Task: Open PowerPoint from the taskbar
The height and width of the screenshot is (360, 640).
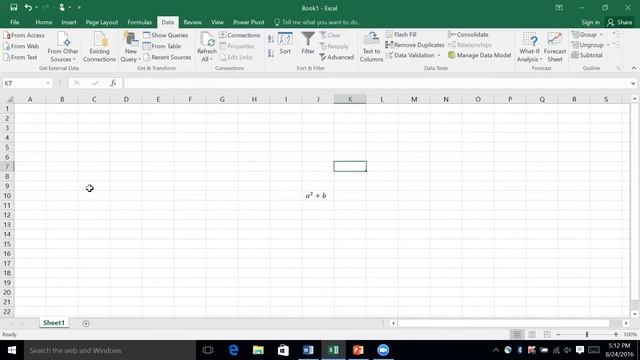Action: pos(358,350)
